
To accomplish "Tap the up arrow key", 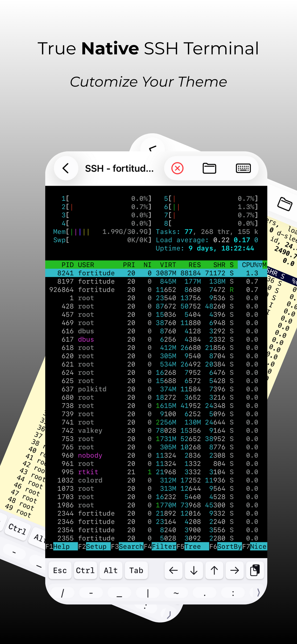I will pyautogui.click(x=214, y=571).
